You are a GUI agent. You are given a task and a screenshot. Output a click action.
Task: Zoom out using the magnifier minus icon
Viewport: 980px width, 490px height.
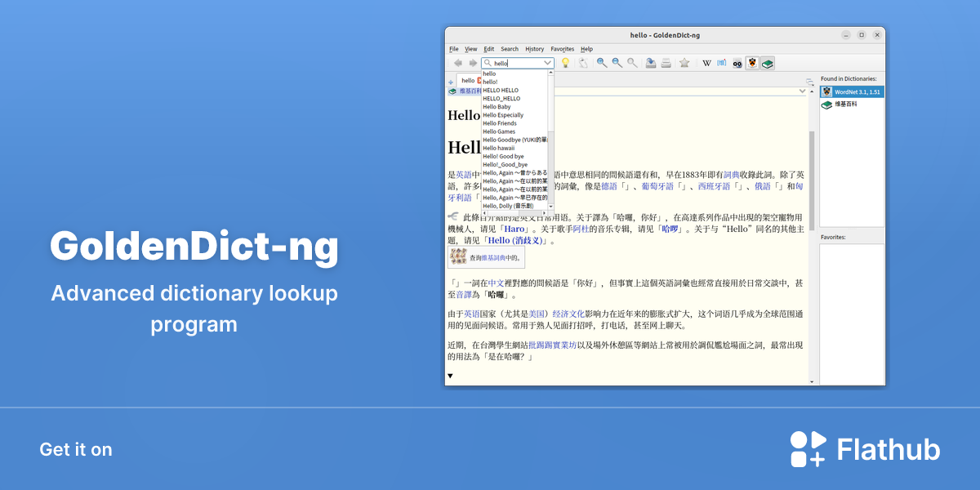[617, 63]
